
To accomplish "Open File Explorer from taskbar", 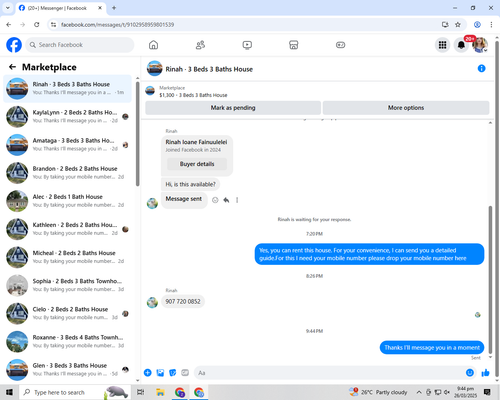I will [160, 392].
